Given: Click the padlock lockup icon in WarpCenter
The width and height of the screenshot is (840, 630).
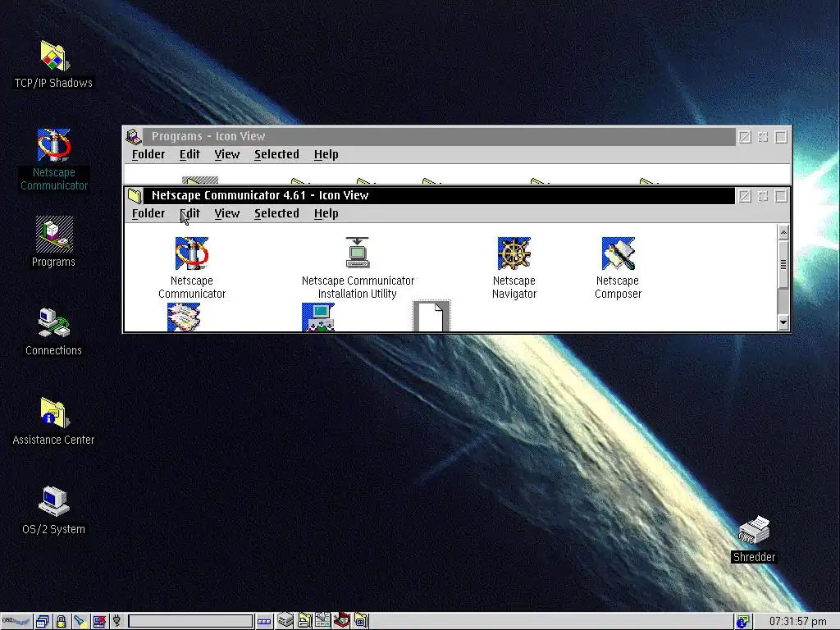Looking at the screenshot, I should (61, 622).
